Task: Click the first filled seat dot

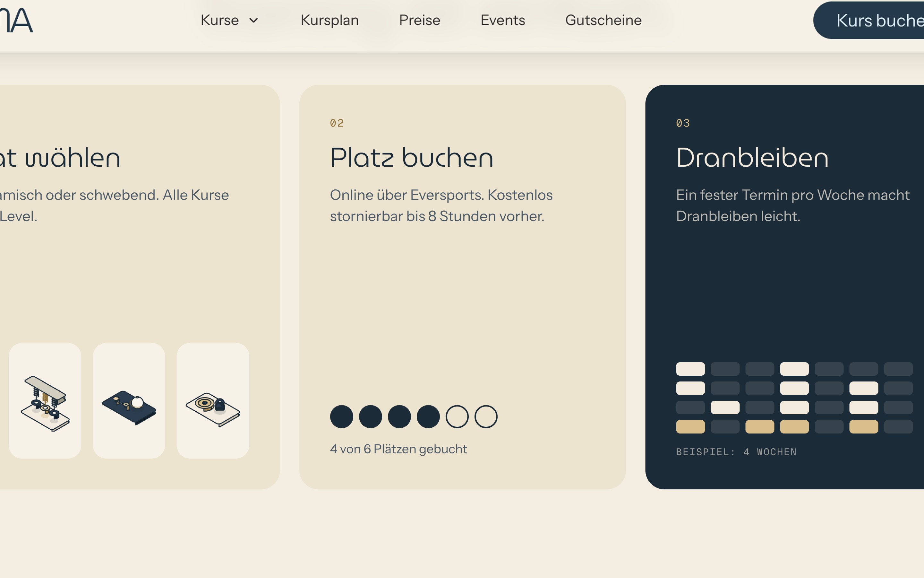Action: 341,417
